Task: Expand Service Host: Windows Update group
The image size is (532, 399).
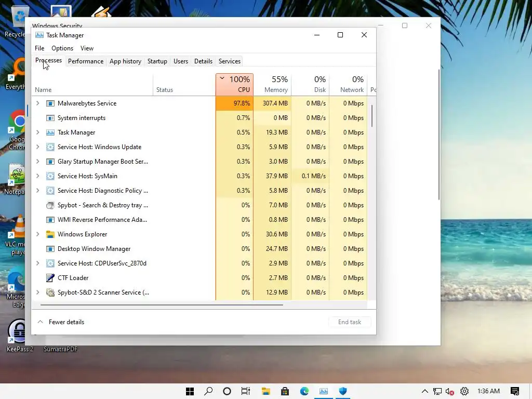Action: 37,147
